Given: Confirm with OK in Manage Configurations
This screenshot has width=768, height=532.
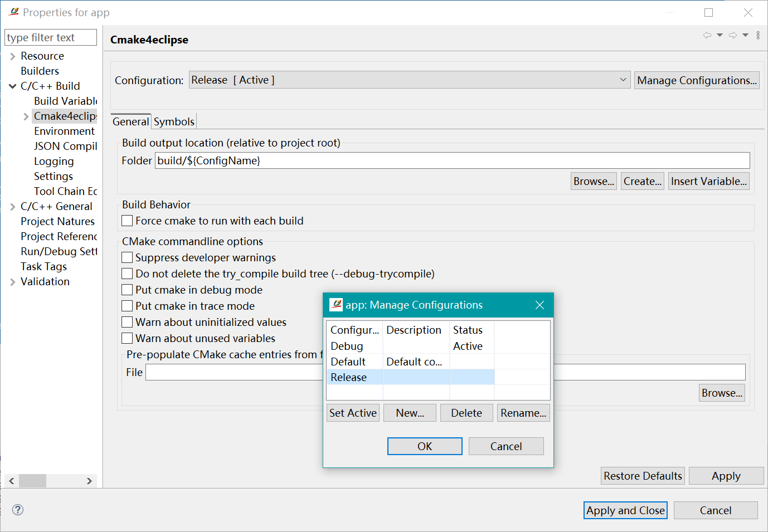Looking at the screenshot, I should coord(425,446).
